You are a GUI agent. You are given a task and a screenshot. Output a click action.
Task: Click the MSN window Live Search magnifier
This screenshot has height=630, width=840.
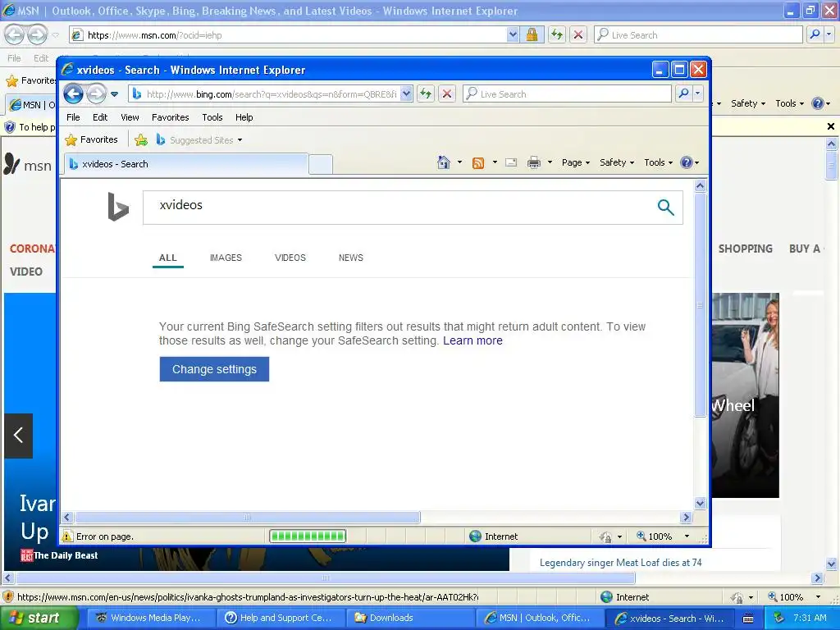tap(815, 34)
